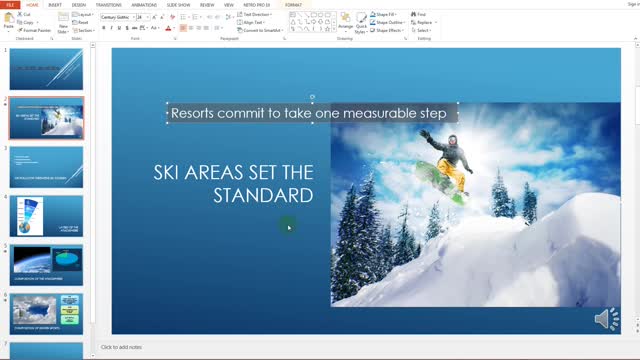Select slide 1 thumbnail
Image resolution: width=640 pixels, height=360 pixels.
[46, 69]
